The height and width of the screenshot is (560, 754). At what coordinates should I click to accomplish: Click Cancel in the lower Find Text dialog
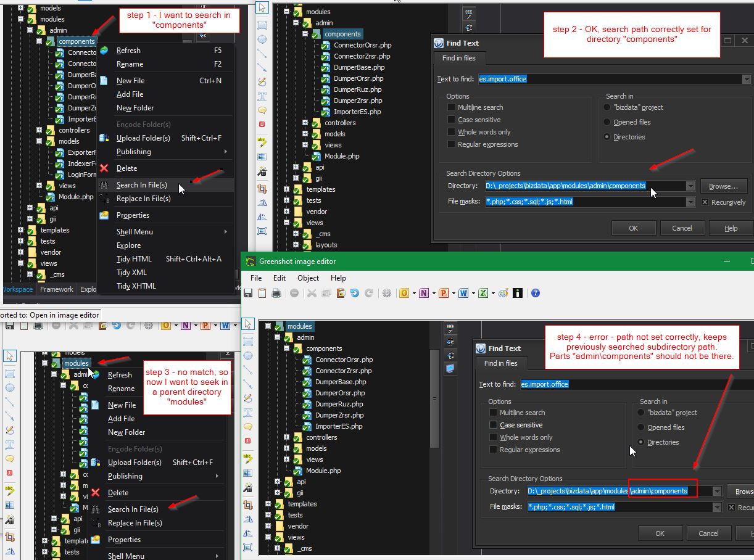point(708,533)
